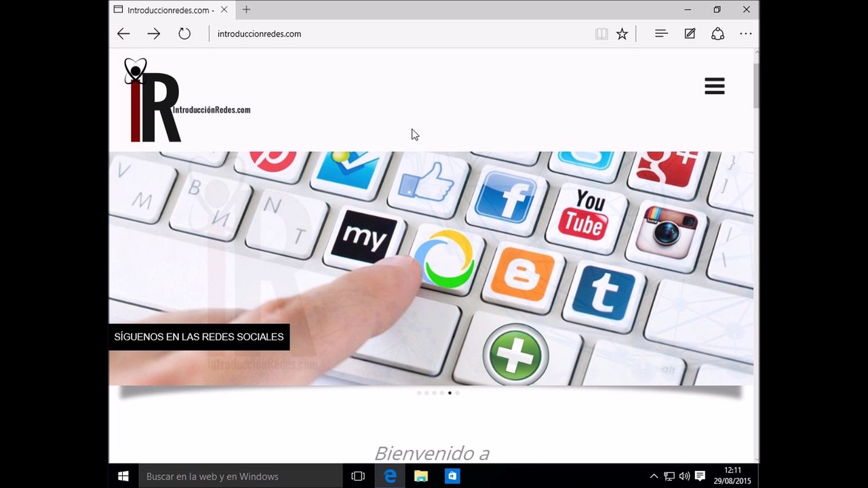The image size is (868, 488).
Task: Open the network status tray icon
Action: [x=669, y=476]
